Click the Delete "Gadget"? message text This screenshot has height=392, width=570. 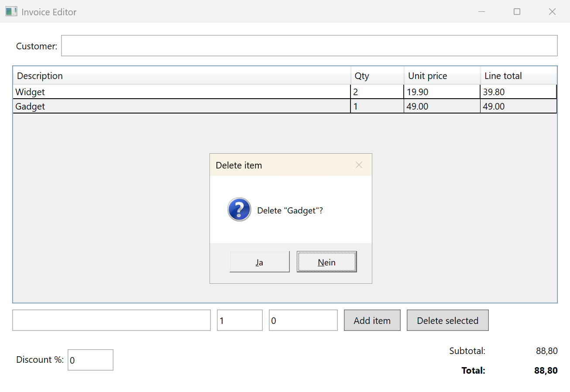pos(290,210)
